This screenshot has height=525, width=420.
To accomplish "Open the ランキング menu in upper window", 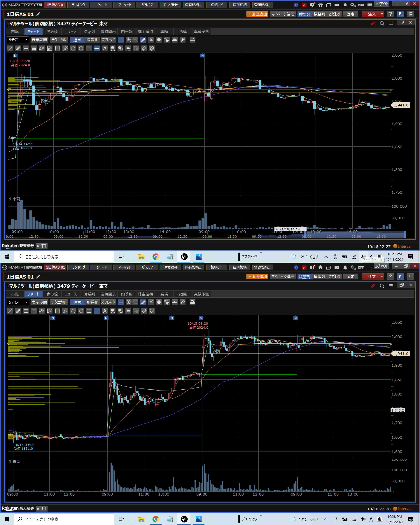I will tap(78, 5).
